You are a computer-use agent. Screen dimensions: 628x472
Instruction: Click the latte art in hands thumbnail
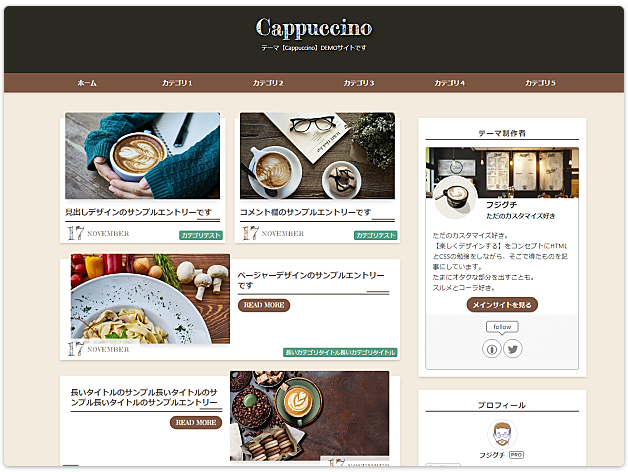click(143, 156)
